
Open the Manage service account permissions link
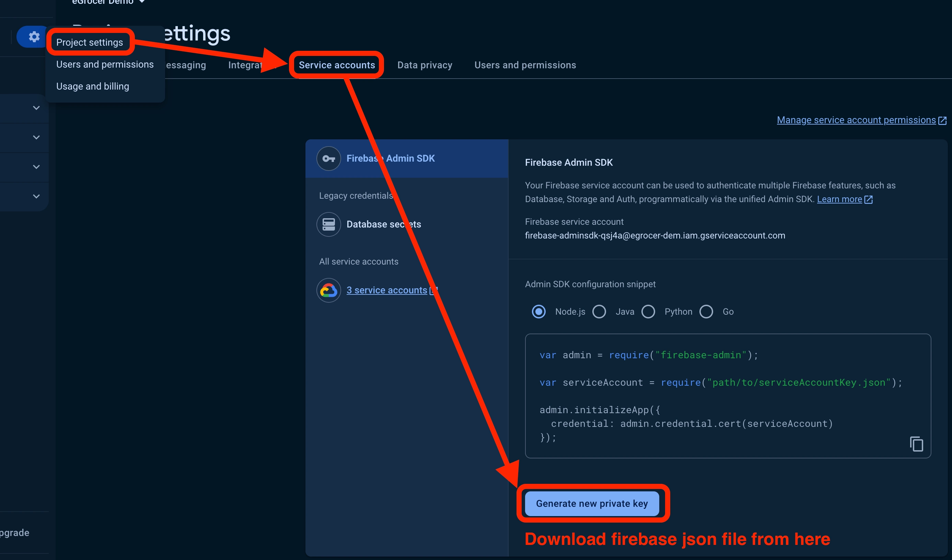click(x=856, y=120)
